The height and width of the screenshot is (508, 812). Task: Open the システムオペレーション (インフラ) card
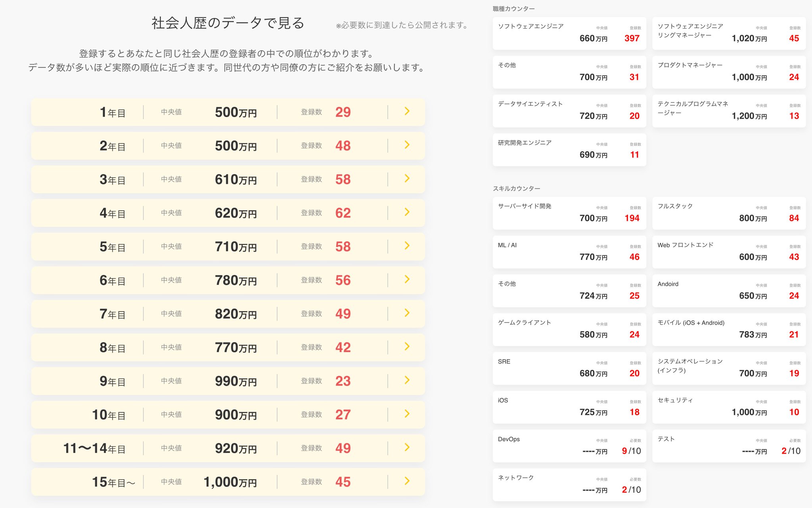click(x=729, y=368)
